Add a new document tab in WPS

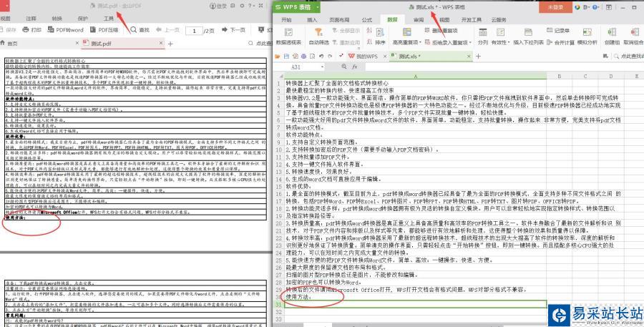tap(478, 57)
